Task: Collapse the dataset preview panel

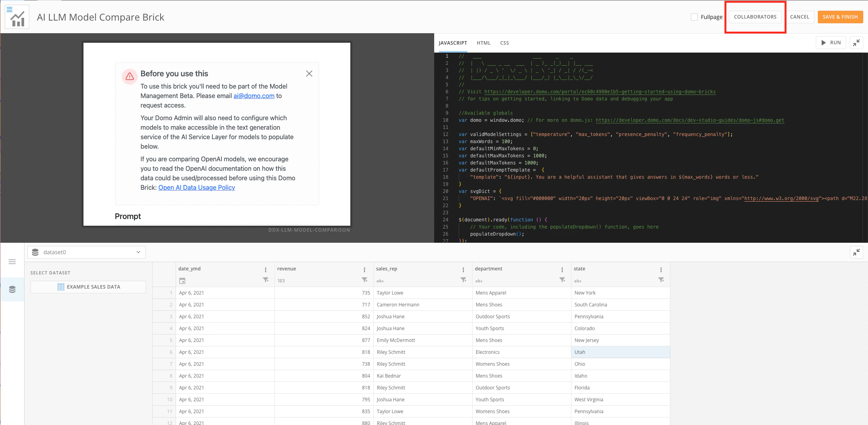Action: [856, 252]
